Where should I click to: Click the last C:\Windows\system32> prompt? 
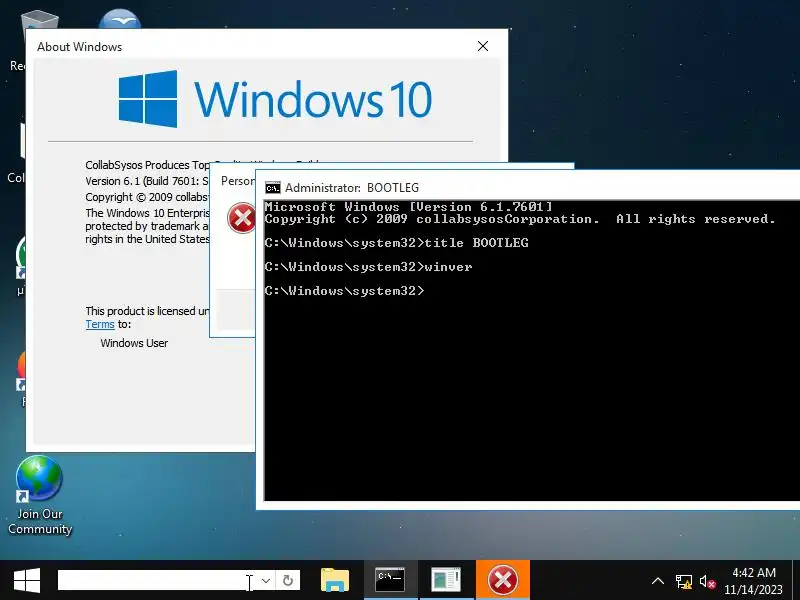pyautogui.click(x=344, y=291)
